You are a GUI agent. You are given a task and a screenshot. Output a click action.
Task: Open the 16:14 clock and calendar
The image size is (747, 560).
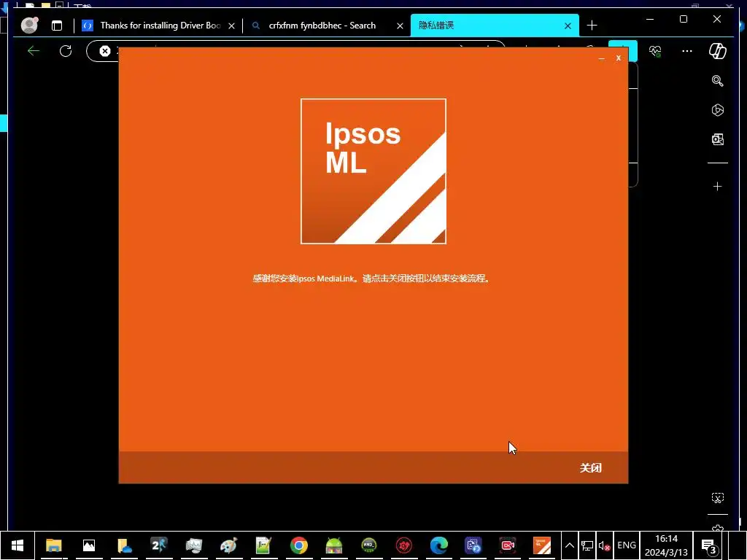tap(666, 545)
